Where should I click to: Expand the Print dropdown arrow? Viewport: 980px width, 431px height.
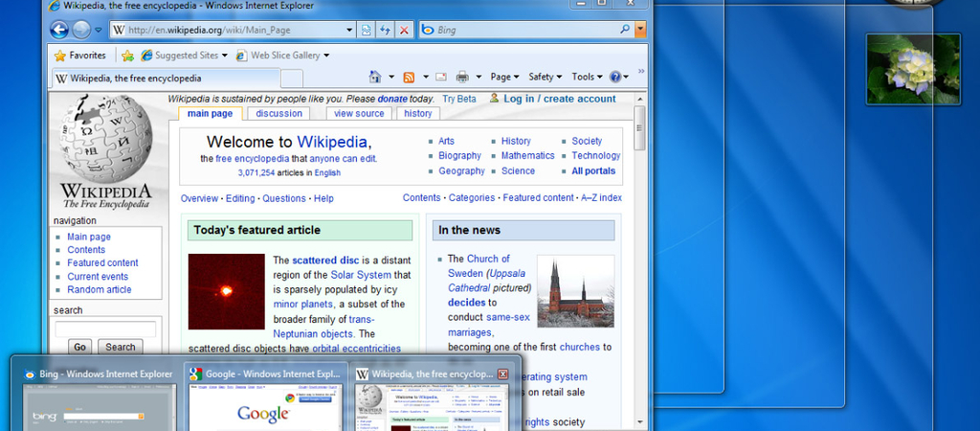tap(479, 77)
